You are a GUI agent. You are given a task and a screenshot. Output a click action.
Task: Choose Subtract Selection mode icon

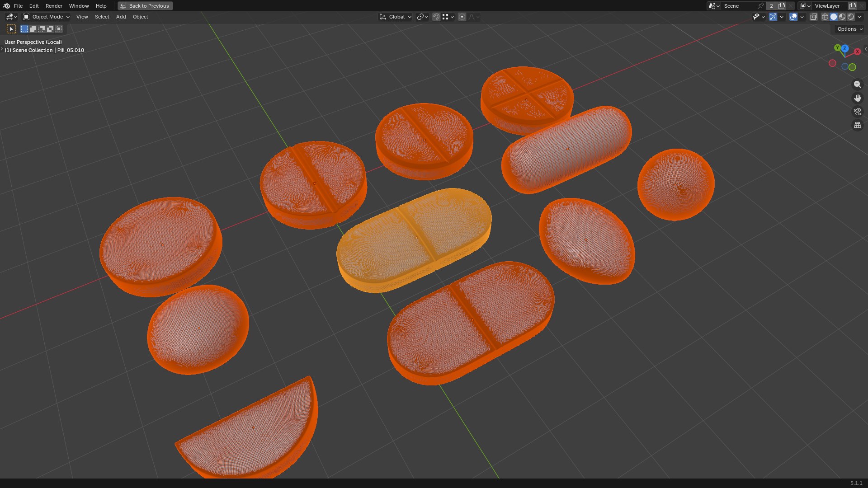click(42, 29)
